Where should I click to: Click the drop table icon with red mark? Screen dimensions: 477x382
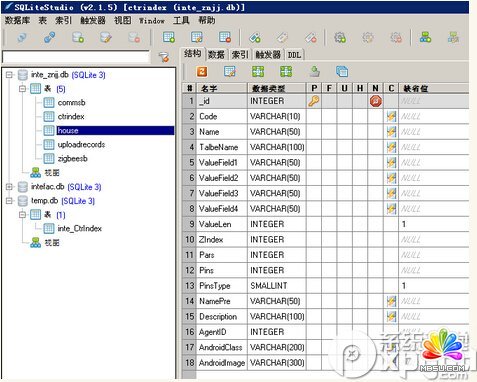[x=225, y=37]
